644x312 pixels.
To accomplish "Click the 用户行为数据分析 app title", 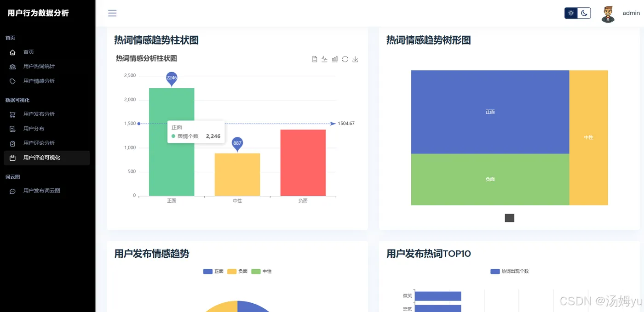I will click(38, 13).
